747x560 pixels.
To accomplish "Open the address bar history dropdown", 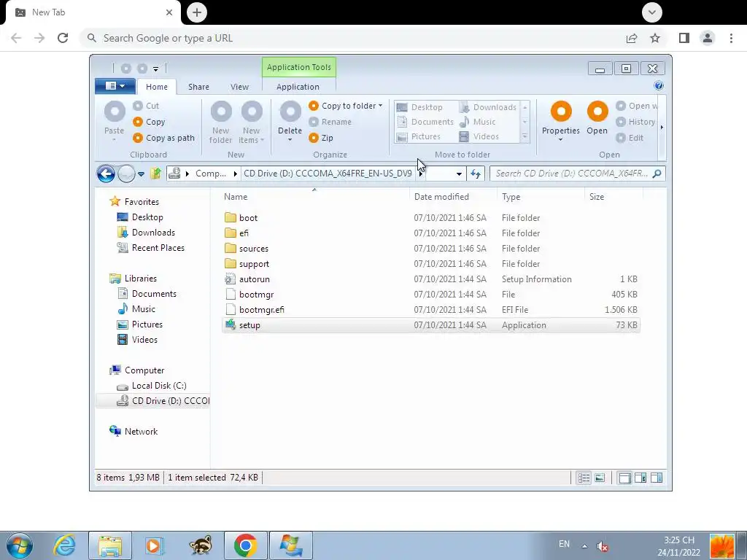I will click(459, 174).
